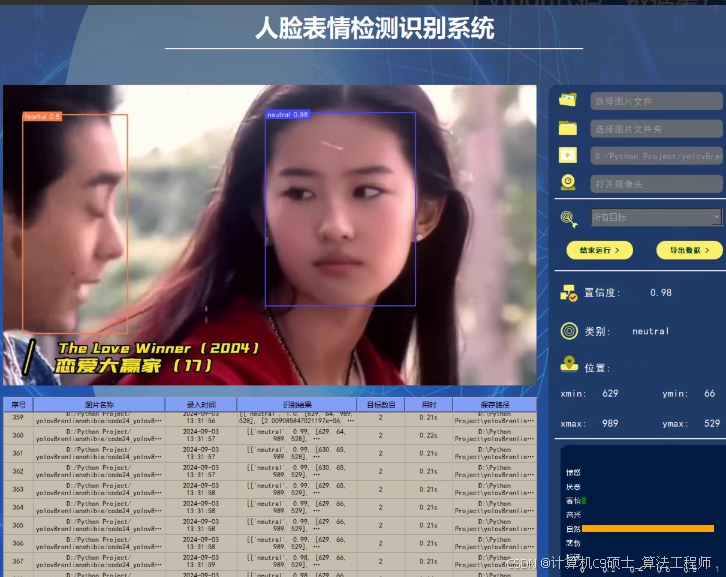The image size is (726, 577).
Task: Click the position 位置 pin icon
Action: tap(569, 364)
